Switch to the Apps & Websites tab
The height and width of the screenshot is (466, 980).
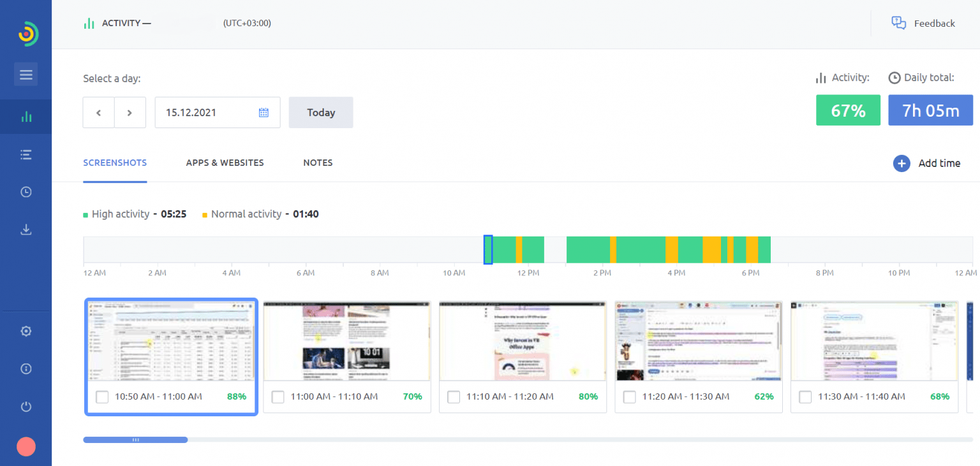[225, 163]
